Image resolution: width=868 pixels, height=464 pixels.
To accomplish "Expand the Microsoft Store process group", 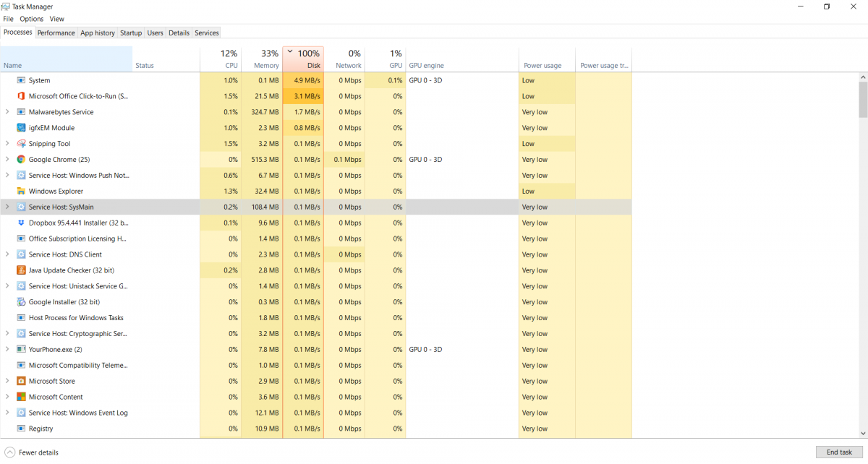I will 7,381.
